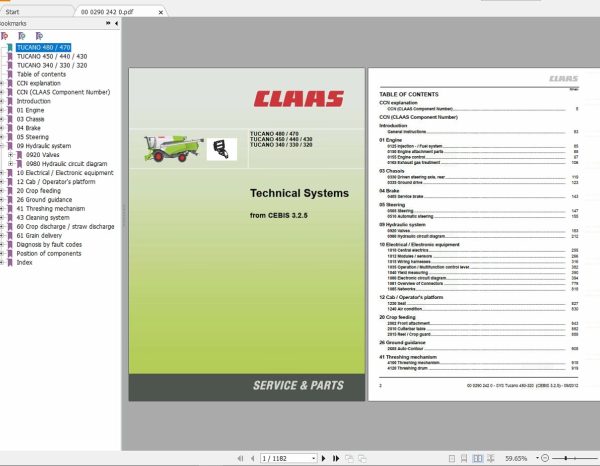Image resolution: width=600 pixels, height=466 pixels.
Task: Click the third bookmark tool icon in bookmarks panel
Action: coord(39,36)
